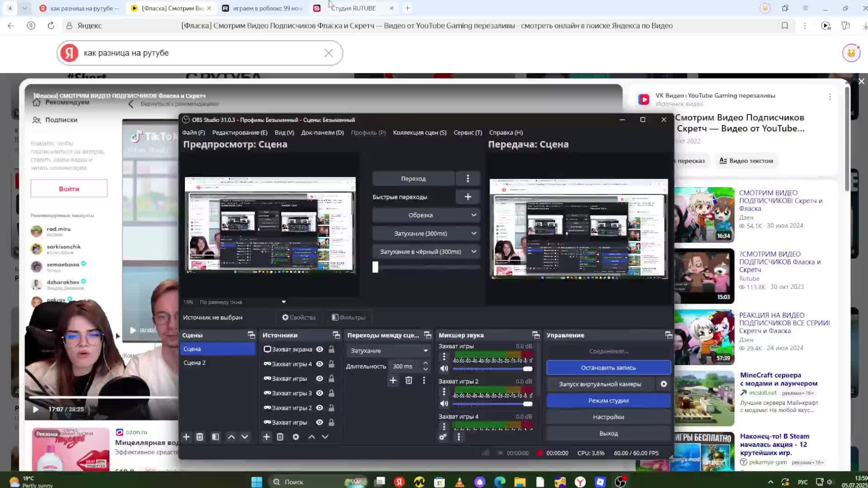Increase Длительность value with stepper arrow
868x488 pixels.
pyautogui.click(x=425, y=363)
